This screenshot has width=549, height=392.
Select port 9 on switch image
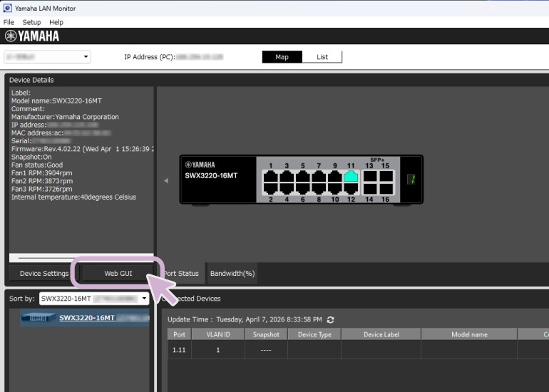point(334,176)
